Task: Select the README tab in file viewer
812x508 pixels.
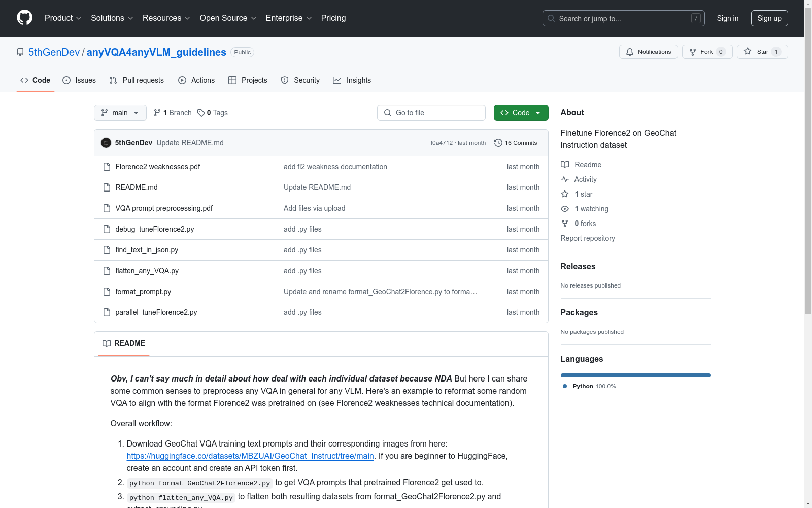Action: (124, 343)
